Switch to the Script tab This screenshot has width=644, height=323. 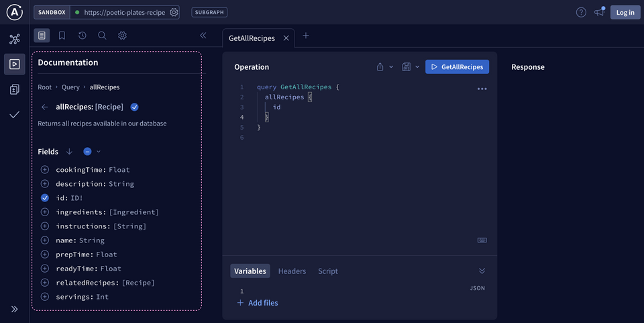click(328, 271)
